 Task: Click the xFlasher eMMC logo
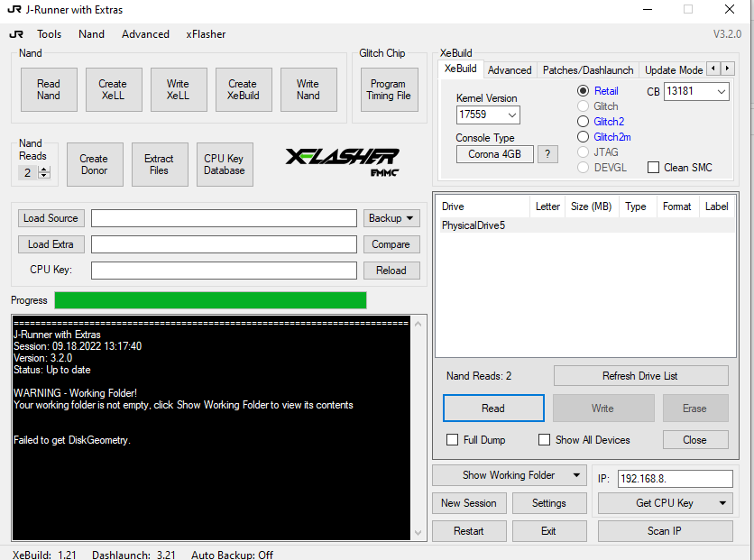click(x=342, y=162)
